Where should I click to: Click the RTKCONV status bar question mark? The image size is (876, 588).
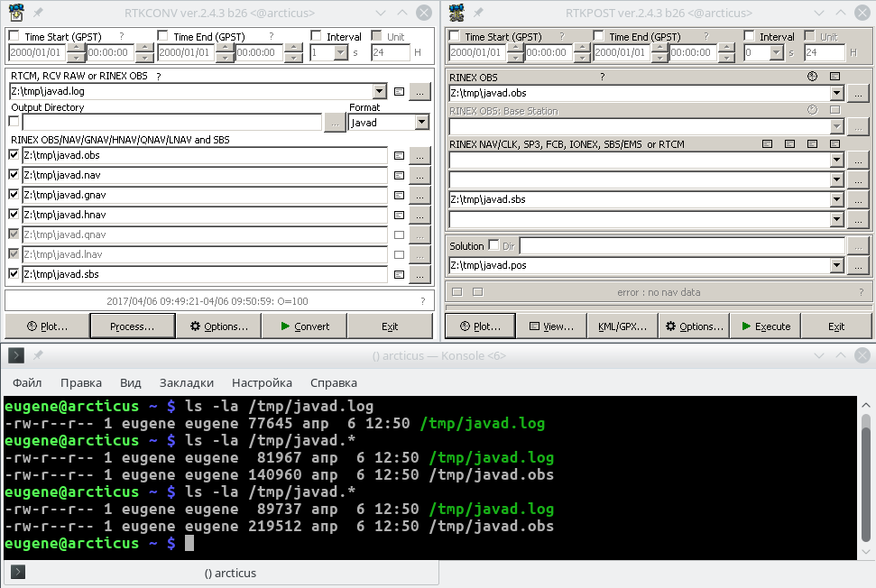422,301
